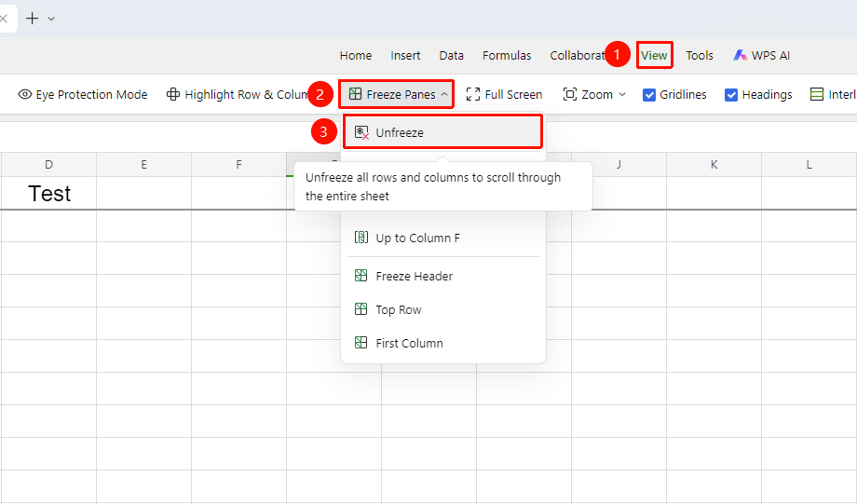Close the current document tab

coord(4,19)
